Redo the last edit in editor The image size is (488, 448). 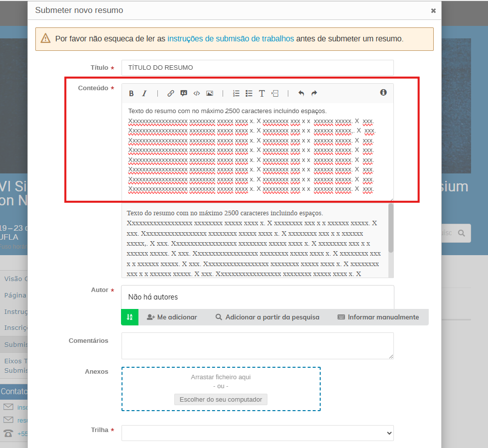[x=314, y=93]
